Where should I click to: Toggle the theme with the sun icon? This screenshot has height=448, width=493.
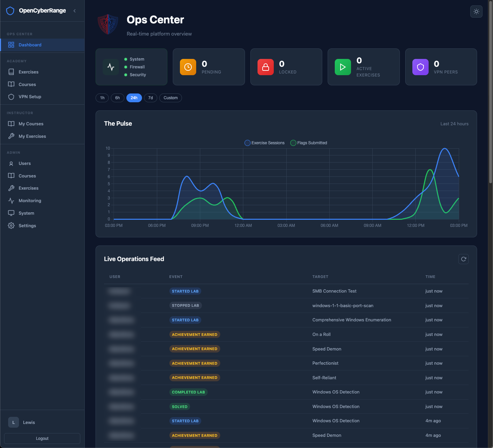pos(476,11)
